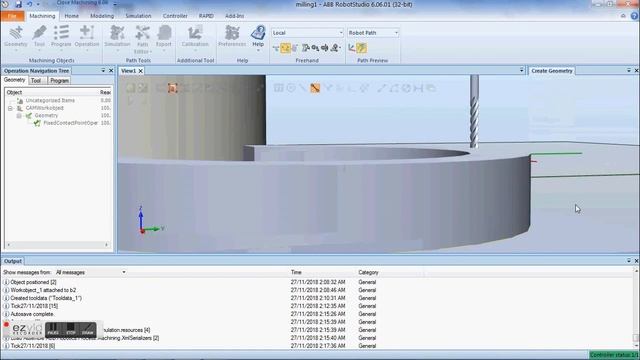Open the Create Geometry panel options arrow
Image resolution: width=640 pixels, height=360 pixels.
click(629, 71)
